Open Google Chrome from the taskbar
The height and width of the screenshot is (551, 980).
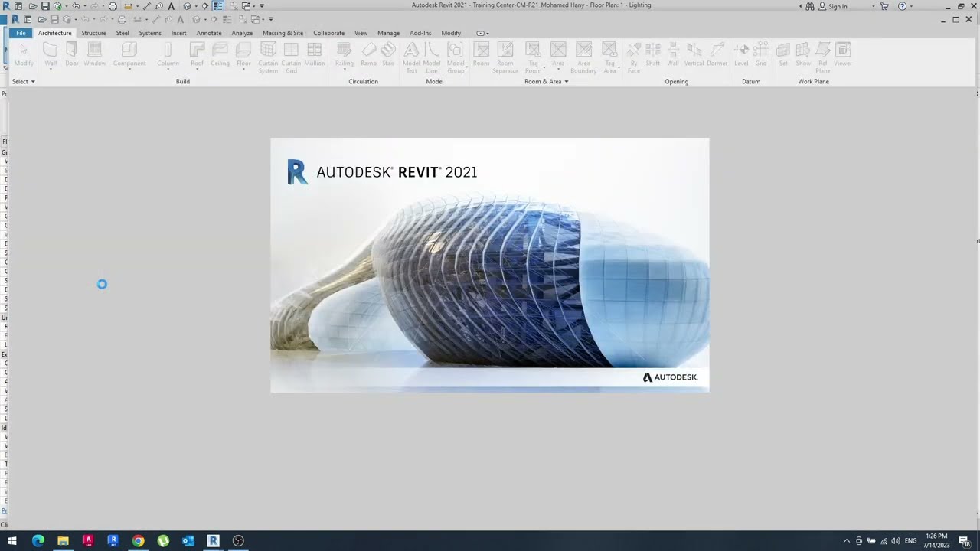coord(138,541)
